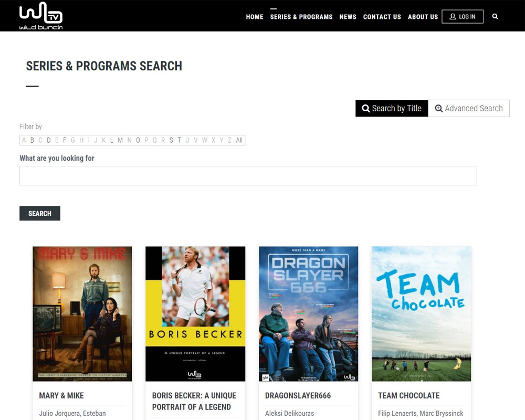Click the SEARCH button

click(40, 213)
